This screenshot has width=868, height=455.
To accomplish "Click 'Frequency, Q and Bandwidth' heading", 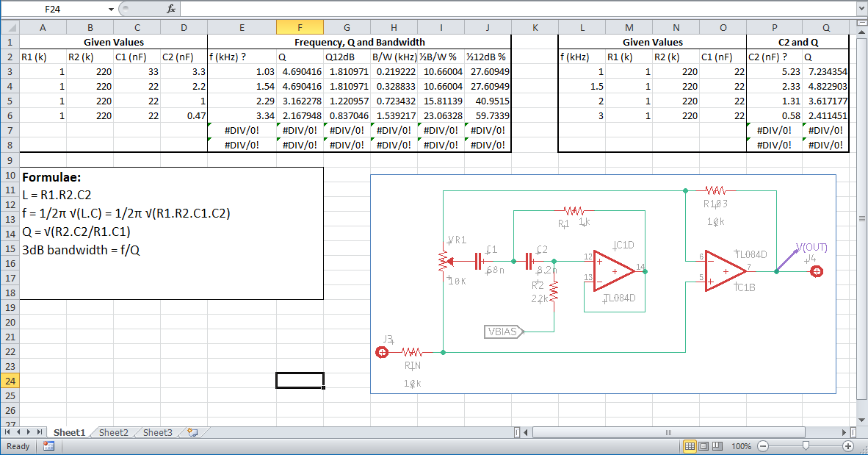I will 359,42.
